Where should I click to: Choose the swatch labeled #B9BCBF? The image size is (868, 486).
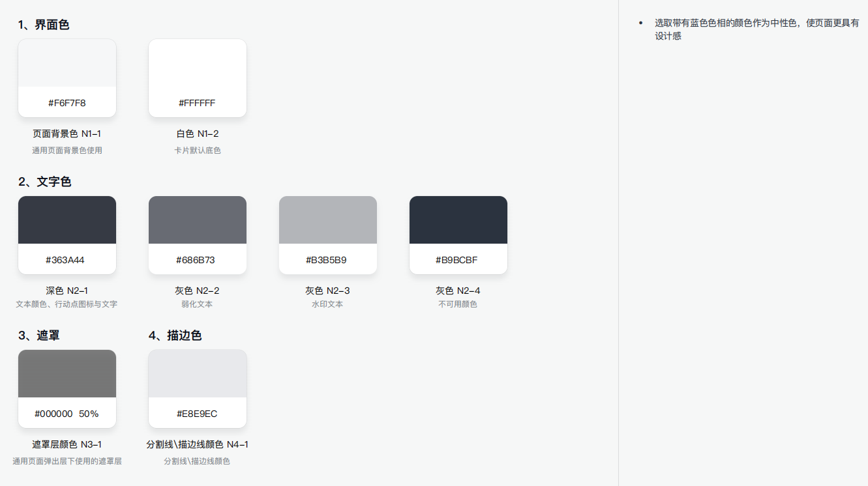click(458, 235)
